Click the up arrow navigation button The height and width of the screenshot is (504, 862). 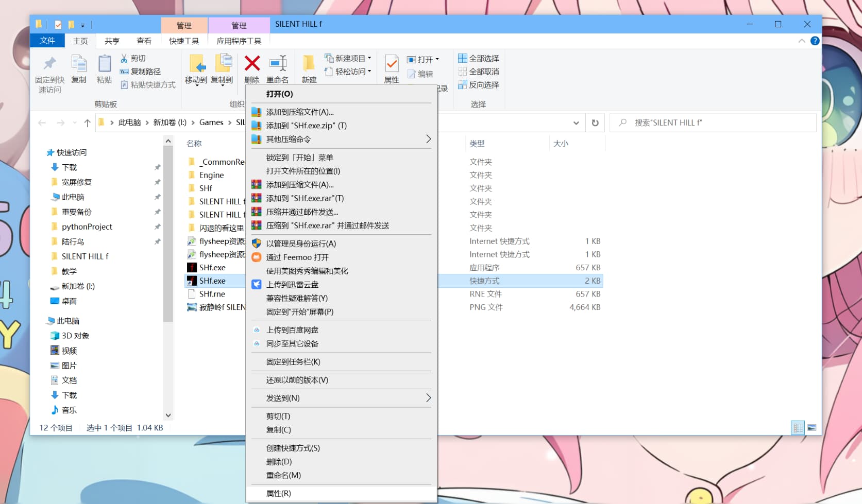point(87,123)
